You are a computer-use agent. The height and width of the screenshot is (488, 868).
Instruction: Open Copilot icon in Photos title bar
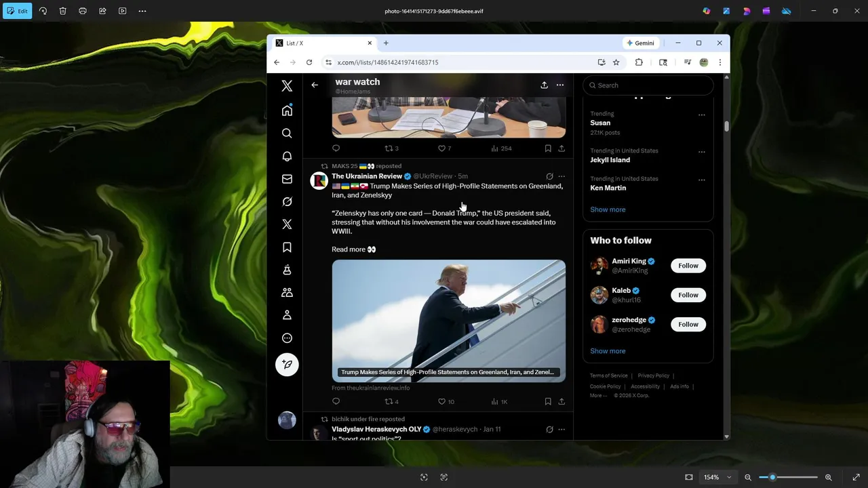pyautogui.click(x=707, y=11)
